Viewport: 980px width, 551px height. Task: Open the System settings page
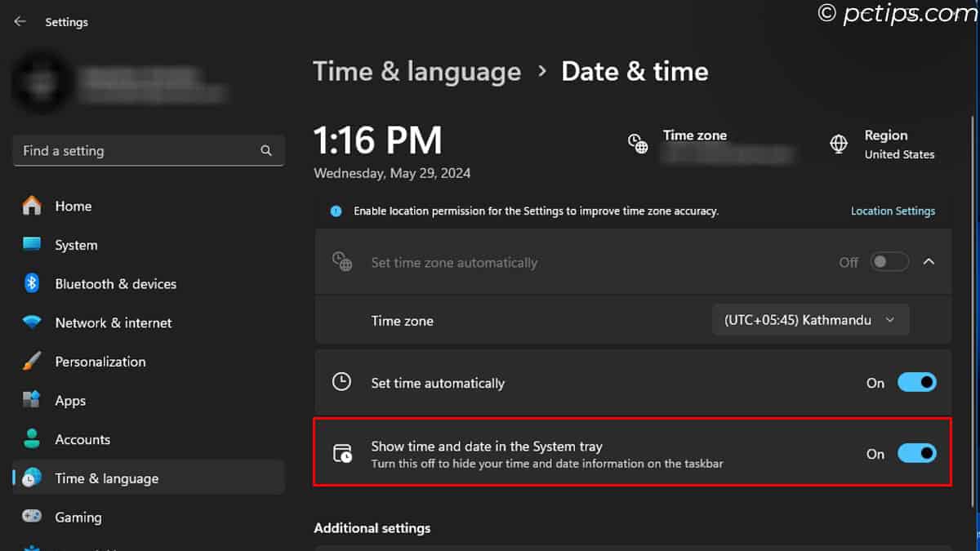tap(76, 245)
